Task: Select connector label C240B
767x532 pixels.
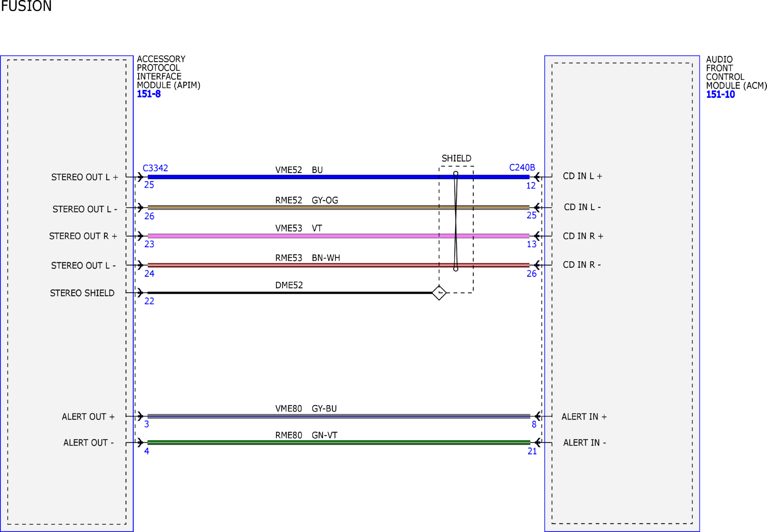Action: click(522, 167)
